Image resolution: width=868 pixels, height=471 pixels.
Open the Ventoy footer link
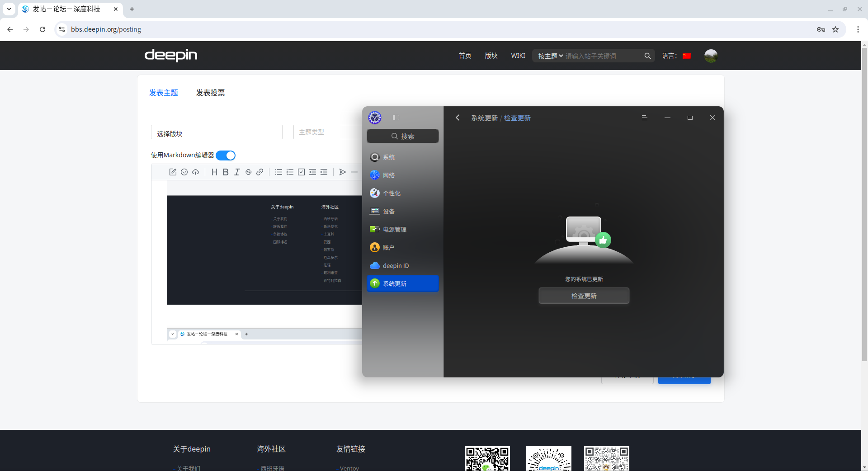point(349,468)
